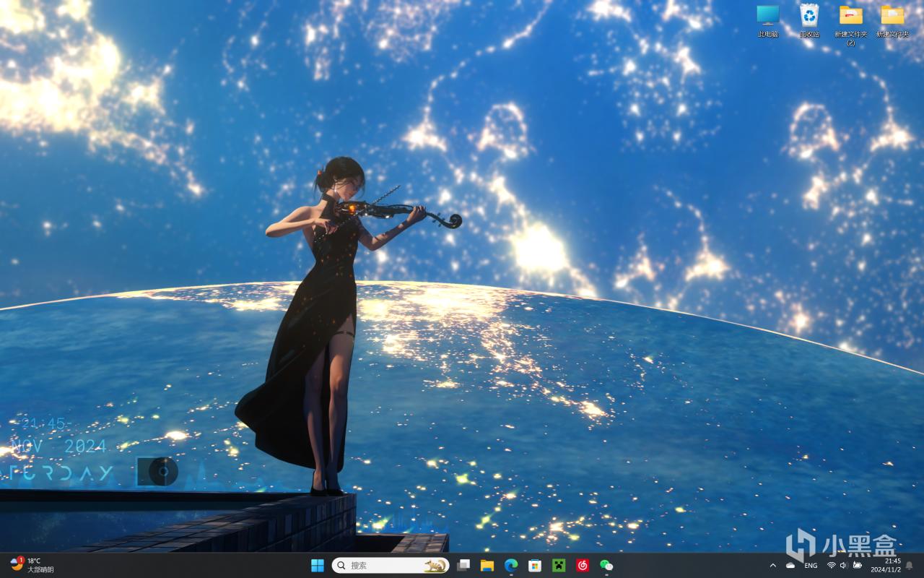Open Microsoft Store from the taskbar
The width and height of the screenshot is (924, 578).
(535, 565)
